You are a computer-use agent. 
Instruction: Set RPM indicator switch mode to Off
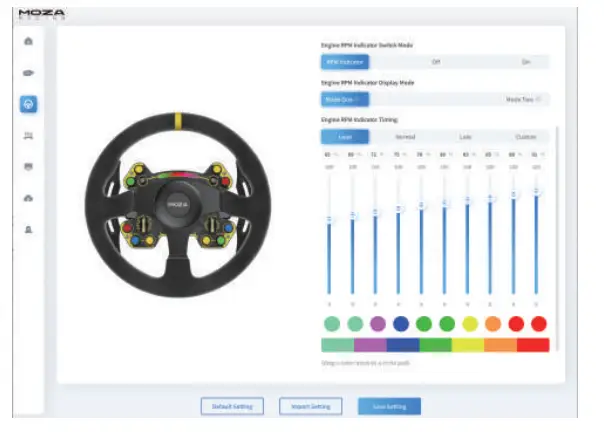[x=436, y=62]
